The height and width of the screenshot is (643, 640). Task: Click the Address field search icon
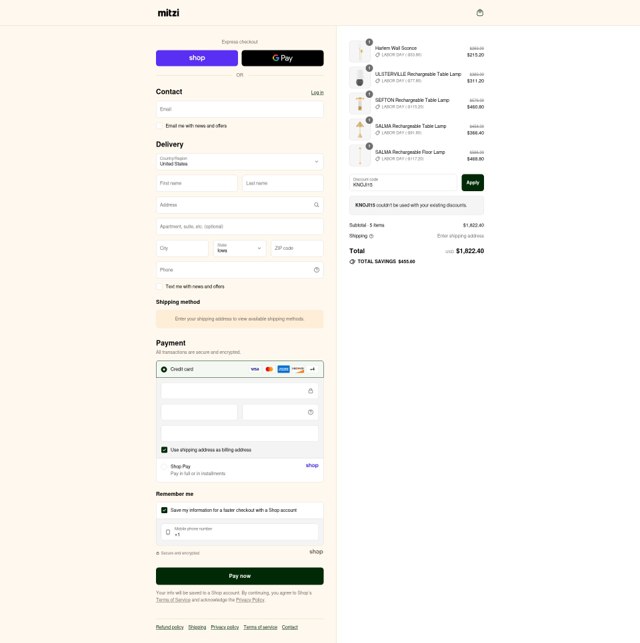pos(316,205)
